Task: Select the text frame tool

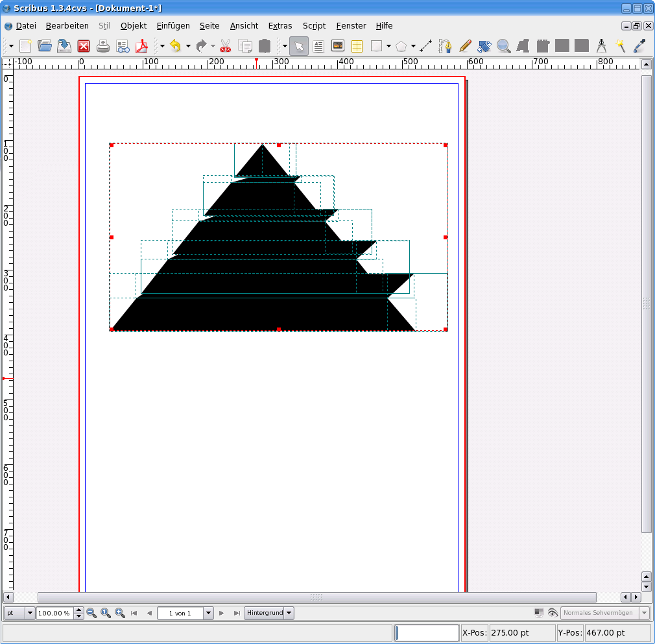Action: (318, 46)
